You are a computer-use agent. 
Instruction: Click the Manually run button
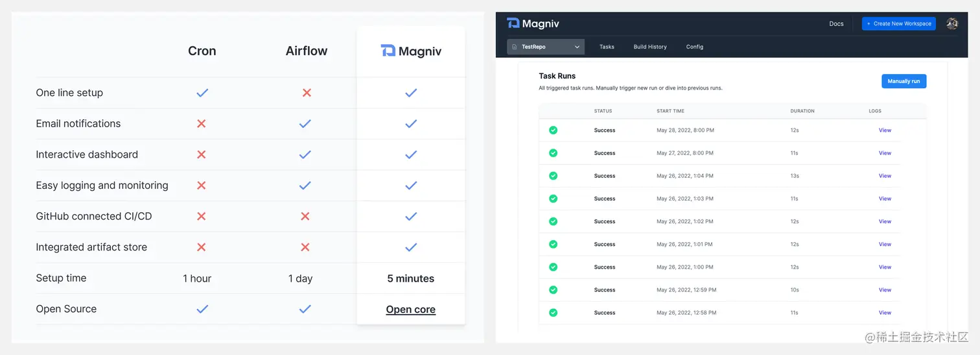tap(904, 81)
